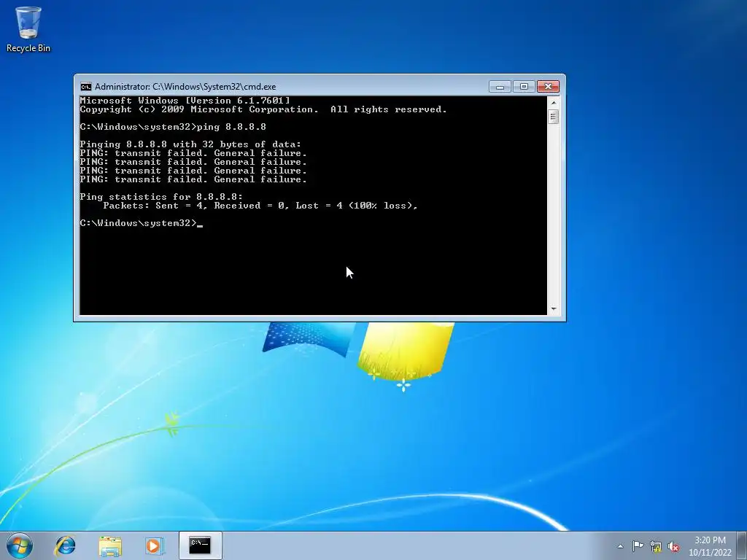This screenshot has height=560, width=747.
Task: Show hidden tray icons arrow
Action: point(620,546)
